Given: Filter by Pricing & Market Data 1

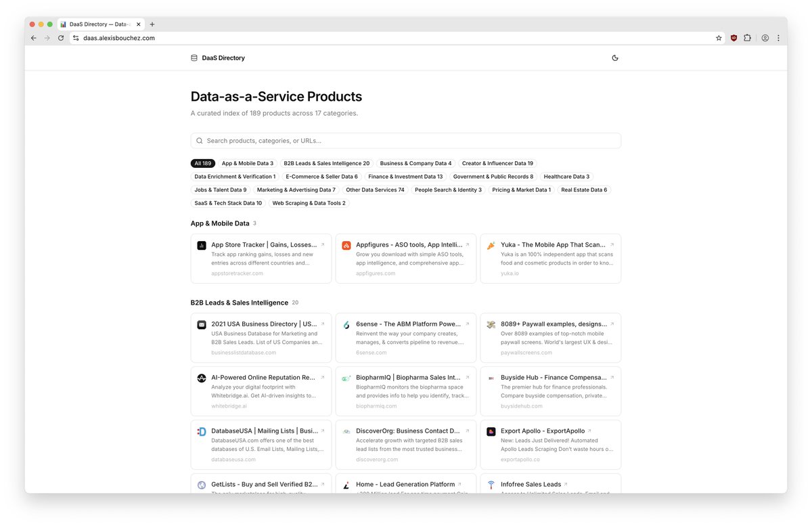Looking at the screenshot, I should [522, 190].
